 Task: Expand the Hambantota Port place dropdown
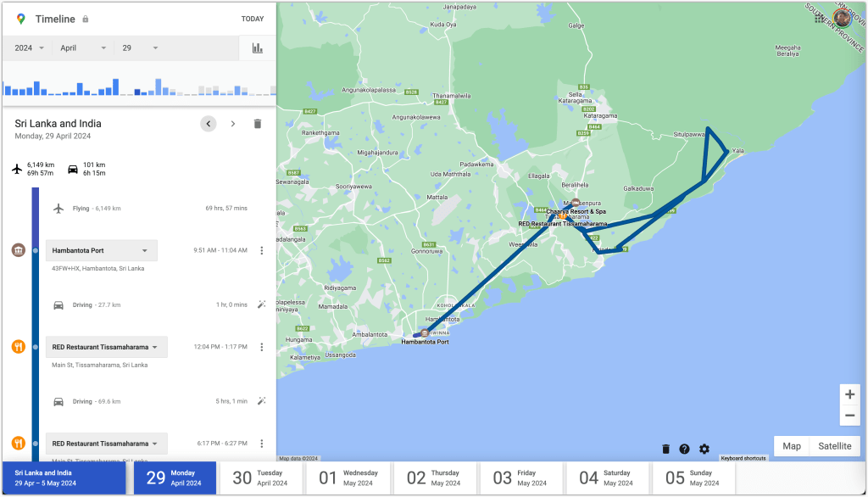pos(145,250)
